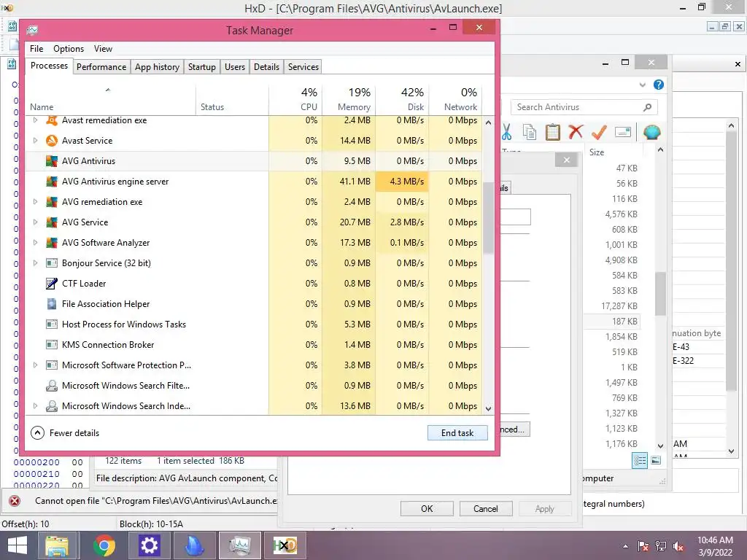
Task: Click the Avast Service process icon
Action: pyautogui.click(x=52, y=141)
